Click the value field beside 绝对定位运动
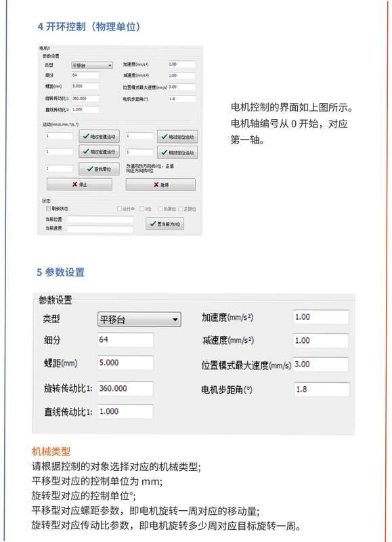The width and height of the screenshot is (392, 542). [x=139, y=136]
